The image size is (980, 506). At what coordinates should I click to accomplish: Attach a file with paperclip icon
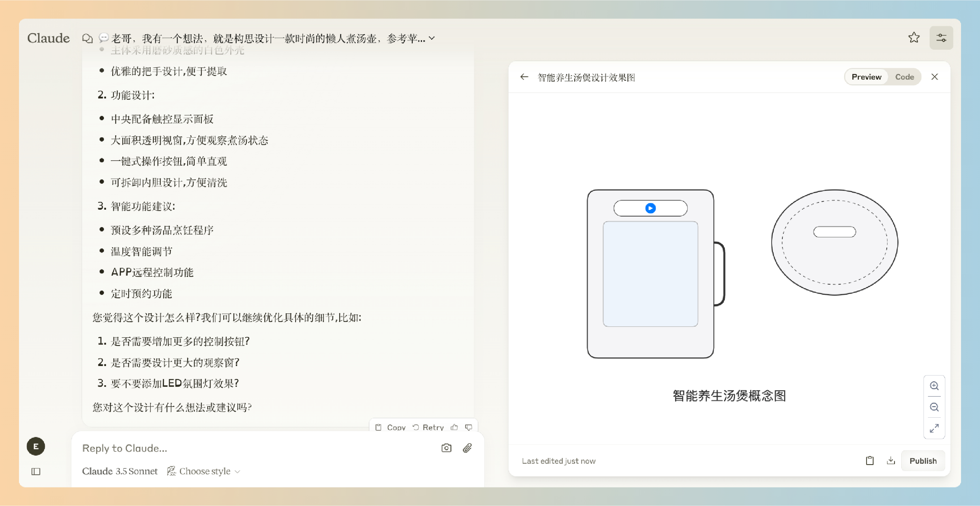click(x=467, y=448)
